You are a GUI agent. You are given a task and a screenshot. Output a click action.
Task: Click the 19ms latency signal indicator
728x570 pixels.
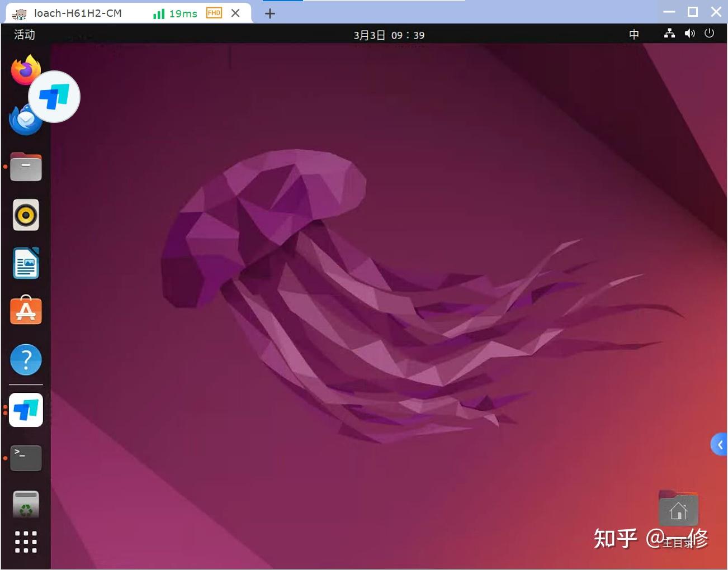175,13
